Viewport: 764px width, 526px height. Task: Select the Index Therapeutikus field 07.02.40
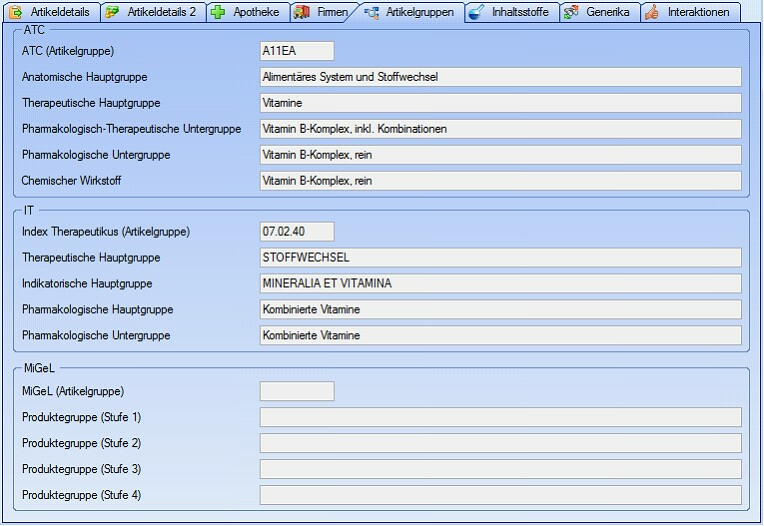(297, 232)
